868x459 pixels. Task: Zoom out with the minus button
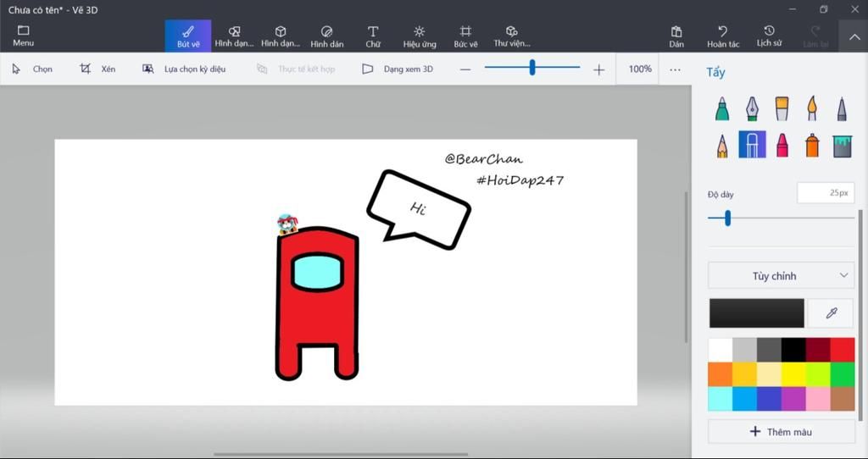[x=465, y=69]
